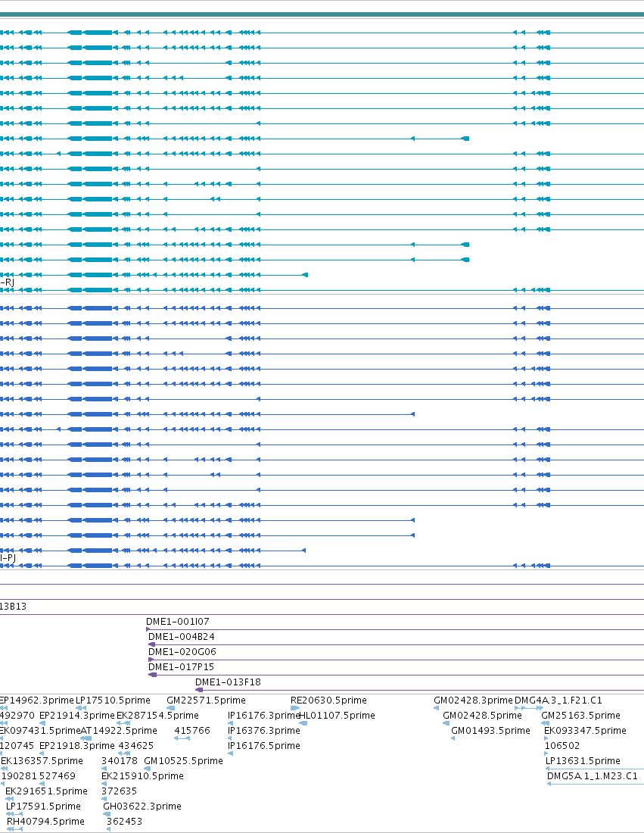Viewport: 644px width, 833px height.
Task: Click the AT14922.5prime EST label
Action: pyautogui.click(x=119, y=731)
